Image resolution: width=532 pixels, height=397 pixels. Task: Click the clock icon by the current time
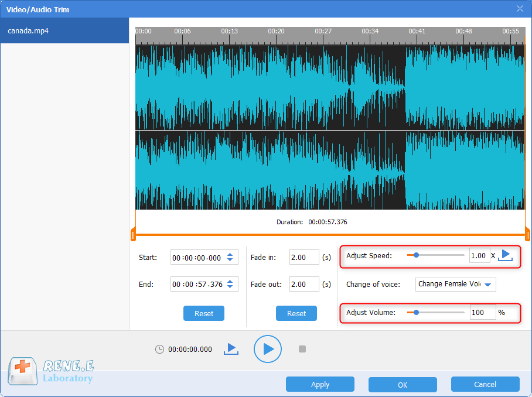[x=159, y=349]
